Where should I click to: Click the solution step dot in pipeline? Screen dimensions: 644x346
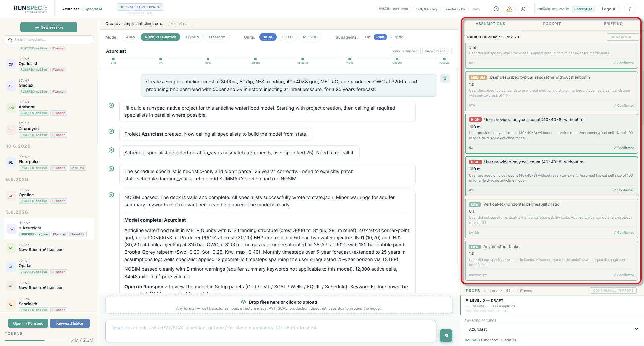(303, 59)
